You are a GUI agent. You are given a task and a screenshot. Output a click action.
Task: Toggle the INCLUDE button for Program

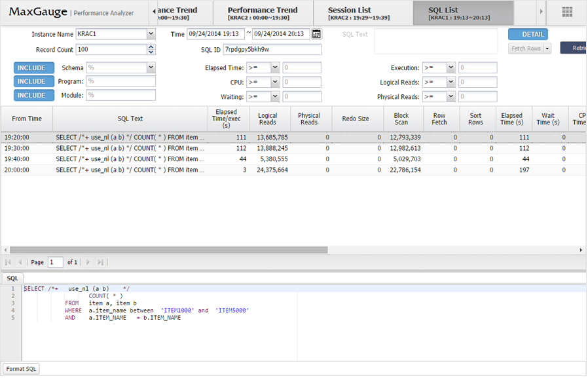tap(34, 81)
